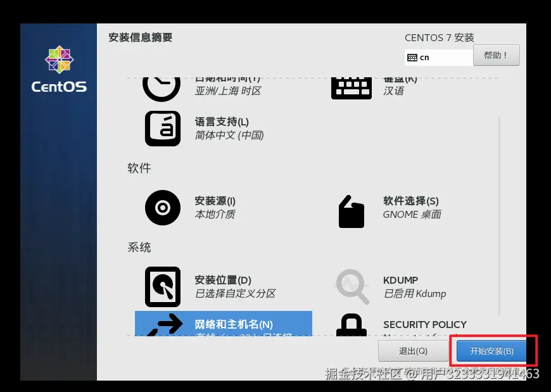Click the keyboard icon beside cn
Viewport: 551px width, 392px height.
[412, 58]
